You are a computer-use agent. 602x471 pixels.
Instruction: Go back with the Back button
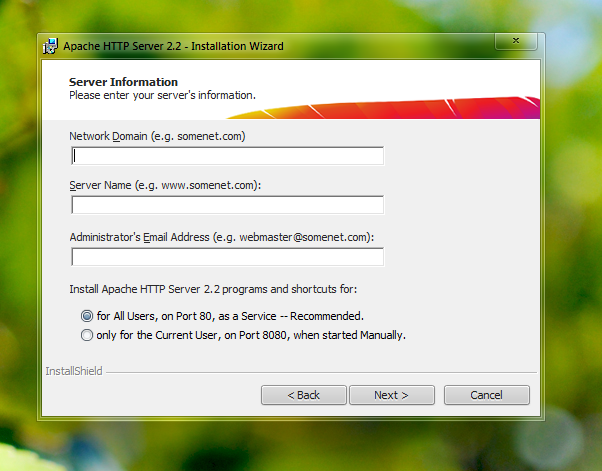(x=304, y=395)
